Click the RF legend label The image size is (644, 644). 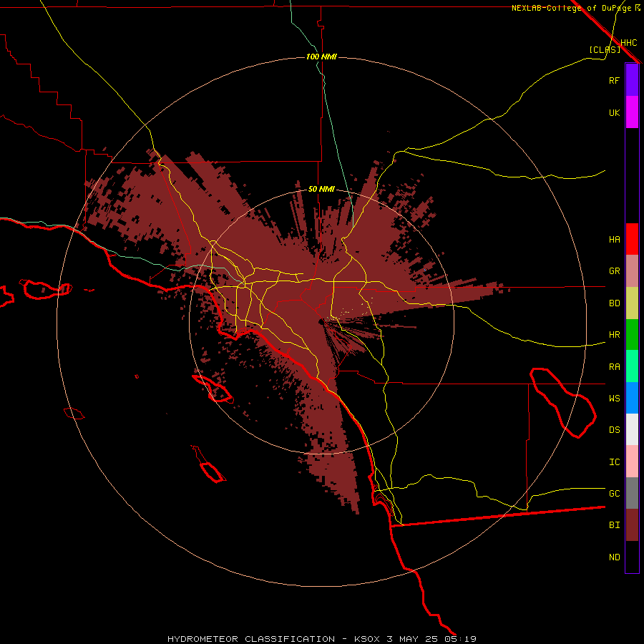(614, 81)
